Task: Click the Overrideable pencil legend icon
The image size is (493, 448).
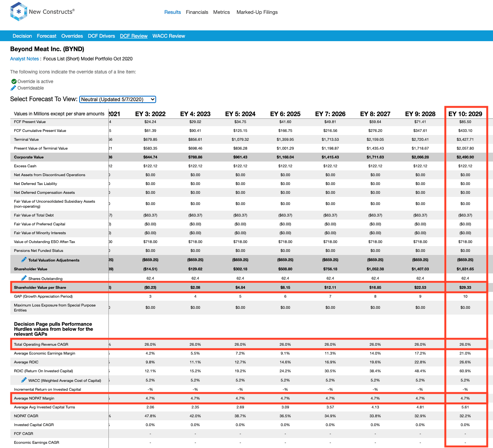Action: (13, 88)
